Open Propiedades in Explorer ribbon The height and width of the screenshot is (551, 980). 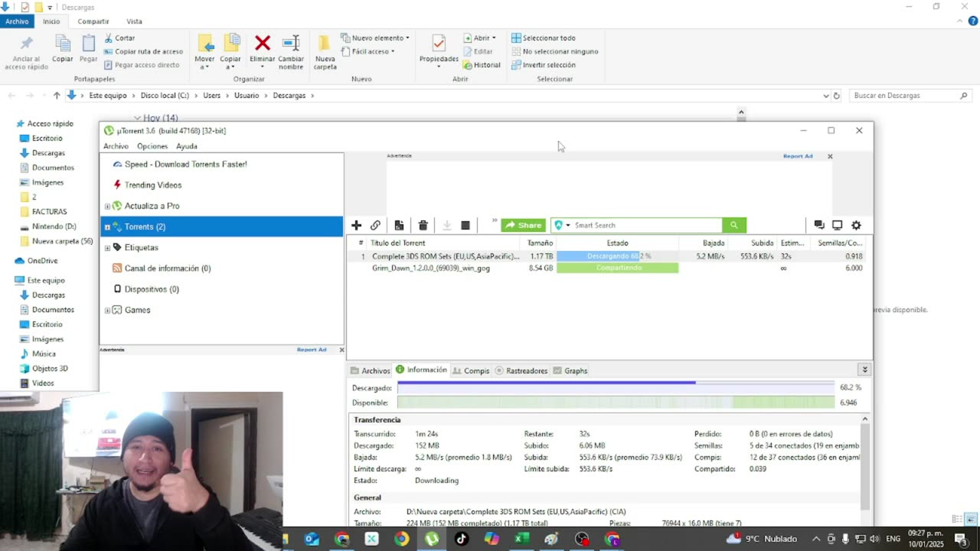point(439,50)
